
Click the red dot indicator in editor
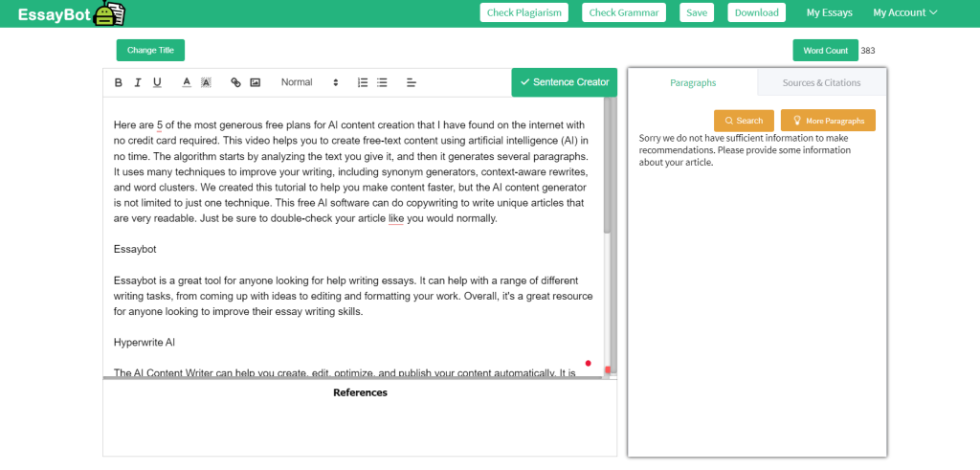589,363
